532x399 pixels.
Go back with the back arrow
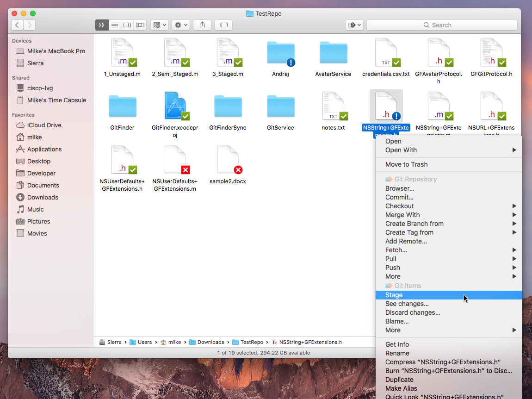point(17,25)
